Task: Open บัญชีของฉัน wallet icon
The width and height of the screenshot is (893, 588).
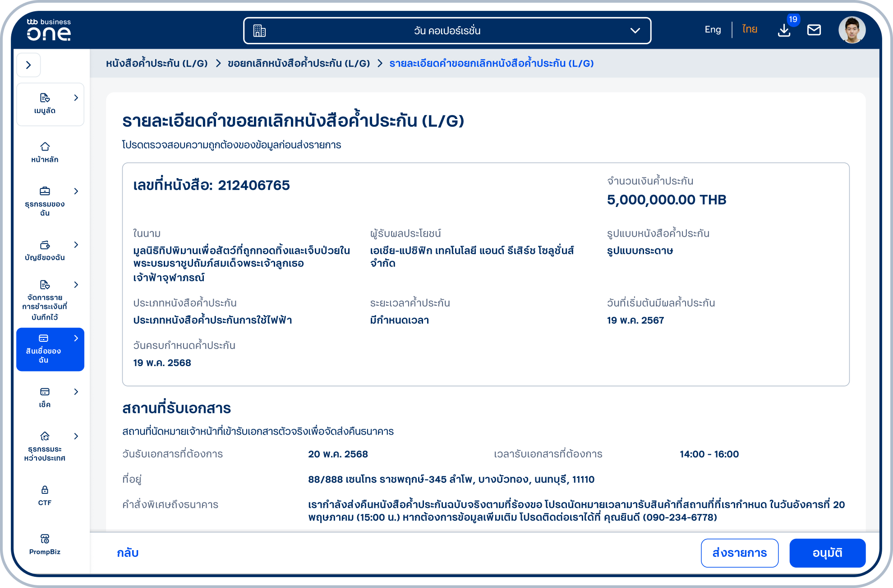Action: point(45,245)
